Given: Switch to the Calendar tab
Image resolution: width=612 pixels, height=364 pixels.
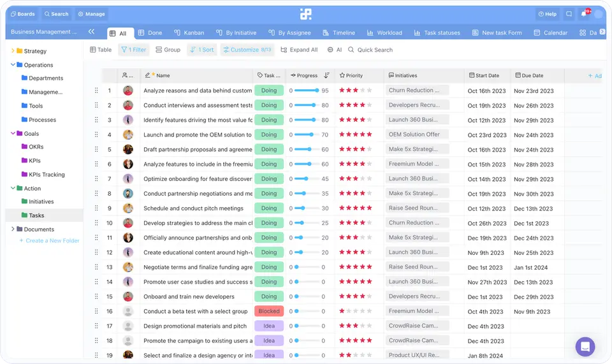Looking at the screenshot, I should click(x=551, y=33).
